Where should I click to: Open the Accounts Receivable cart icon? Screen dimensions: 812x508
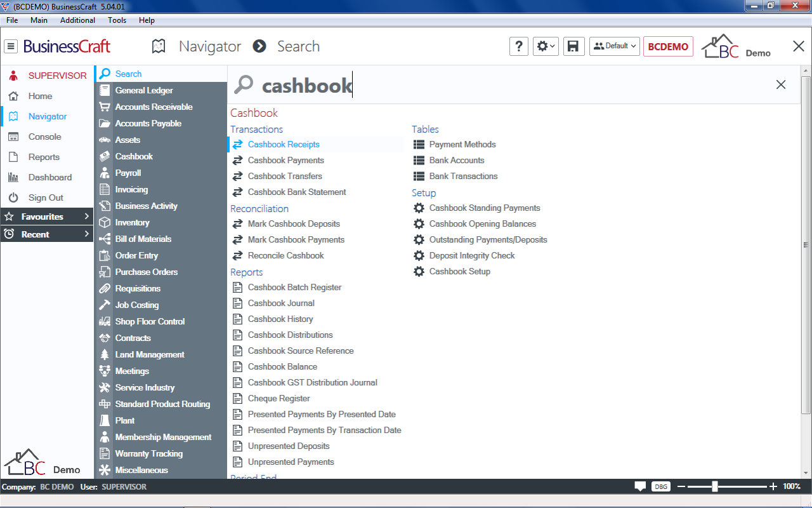pos(105,107)
